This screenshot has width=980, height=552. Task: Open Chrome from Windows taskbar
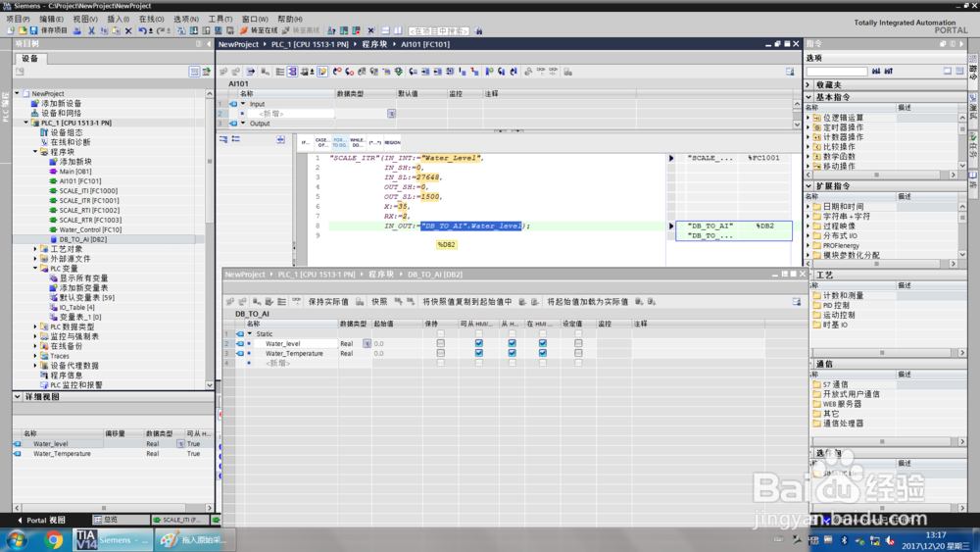pyautogui.click(x=53, y=539)
